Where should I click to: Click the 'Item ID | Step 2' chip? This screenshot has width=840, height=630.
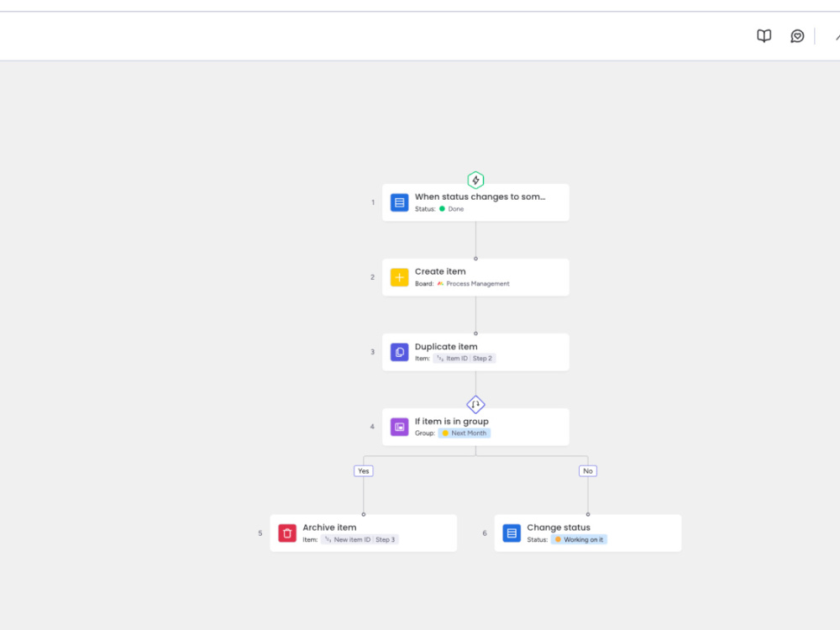point(464,359)
